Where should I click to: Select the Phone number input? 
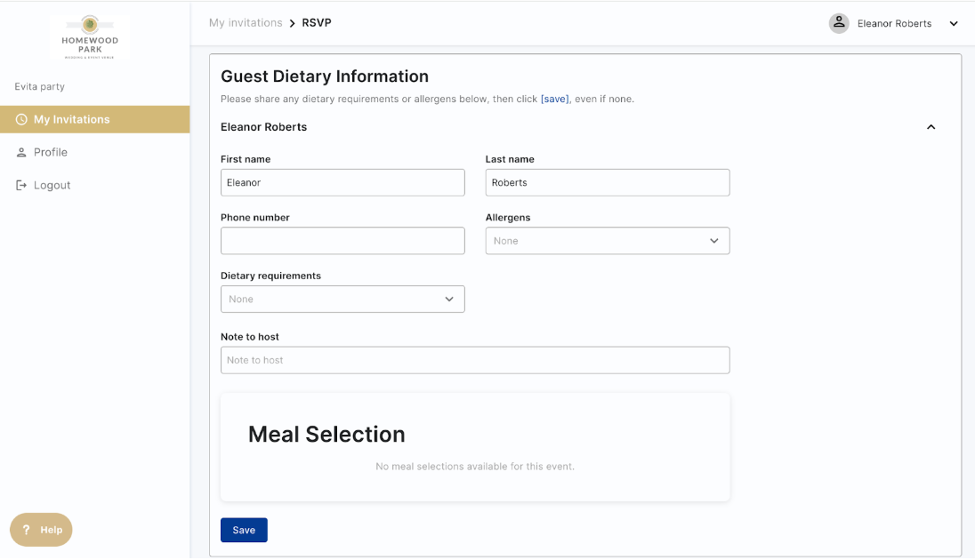(342, 241)
